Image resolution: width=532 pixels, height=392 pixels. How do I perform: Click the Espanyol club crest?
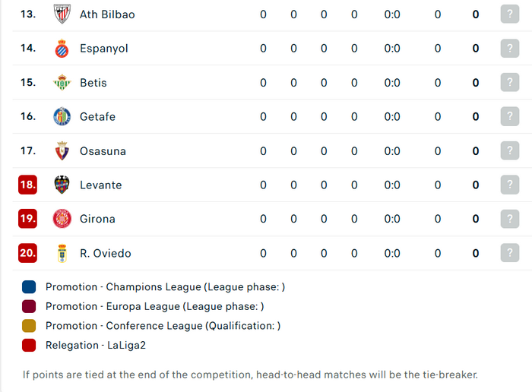point(62,49)
